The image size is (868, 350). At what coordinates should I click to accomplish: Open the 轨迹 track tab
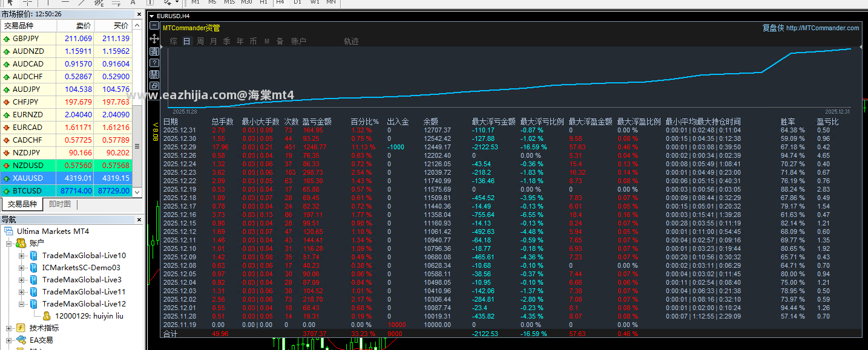352,41
